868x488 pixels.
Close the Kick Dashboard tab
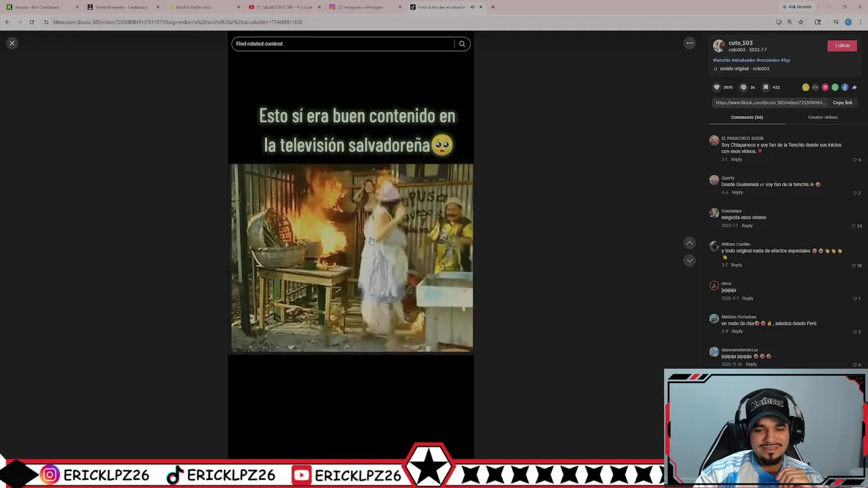pos(77,7)
